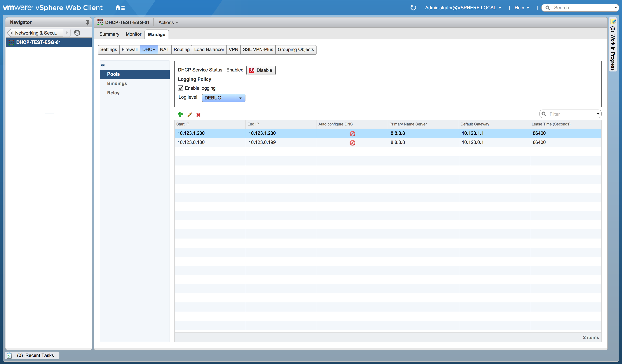Sort by the End IP column header

(281, 124)
